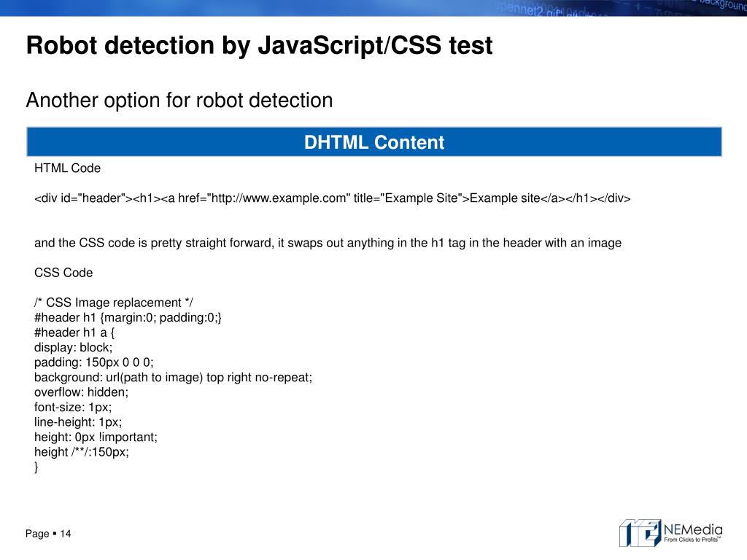Screen dimensions: 747x560
Task: Click the slide title 'Robot detection by JavaScript/CSS test'
Action: pos(259,45)
